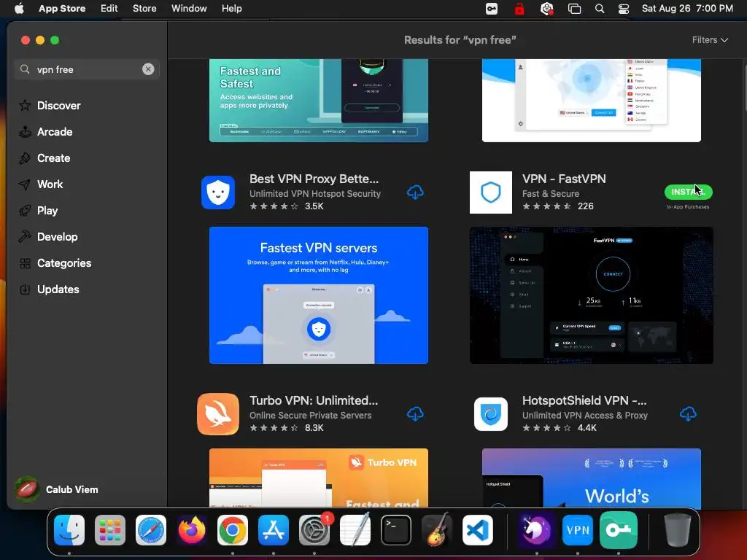The height and width of the screenshot is (560, 747).
Task: Open Spotlight search in menu bar
Action: pos(600,9)
